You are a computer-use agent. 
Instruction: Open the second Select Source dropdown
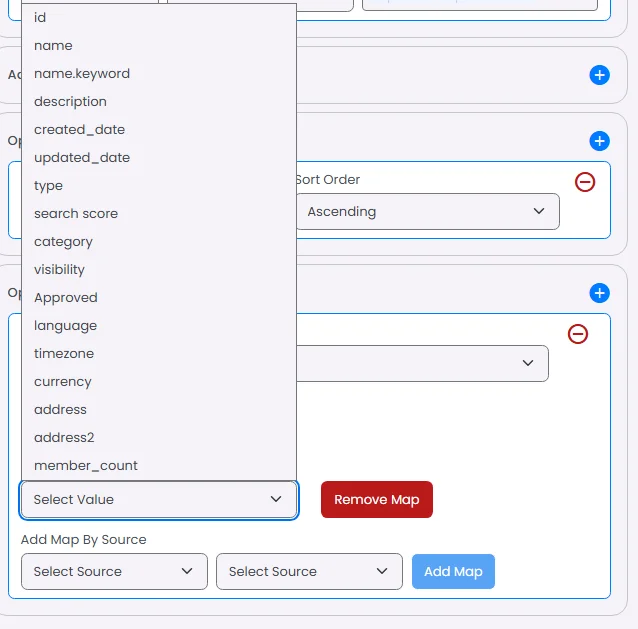(309, 571)
